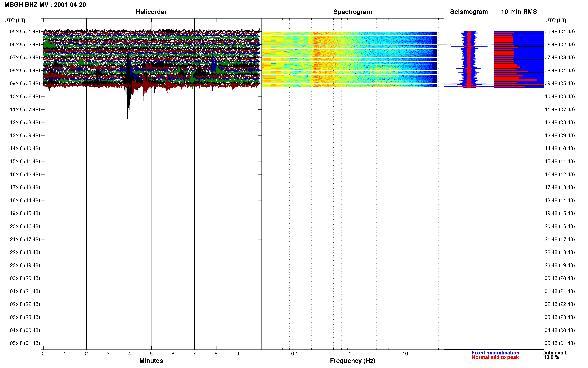Click left axis label '20:48 (16:48)'
The width and height of the screenshot is (588, 368).
(x=25, y=226)
